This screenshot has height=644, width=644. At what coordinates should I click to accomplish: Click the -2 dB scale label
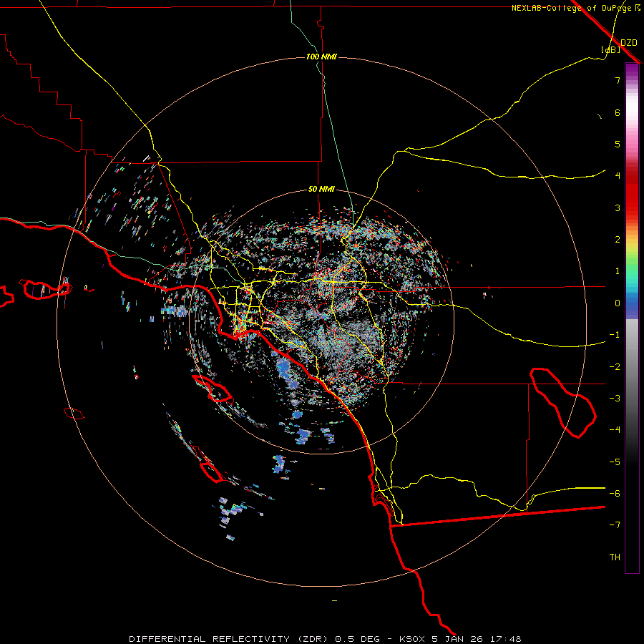pos(615,367)
